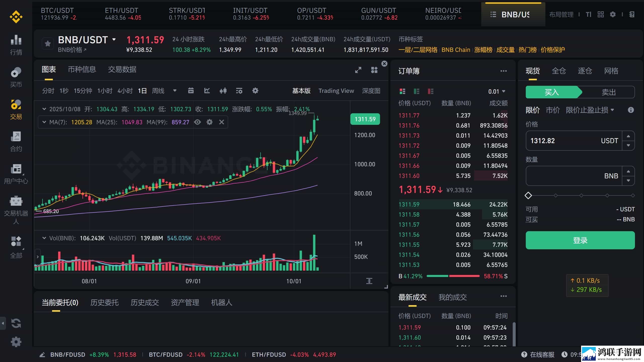Reset chart price scale icon
Screen dimensions: 644x362
[369, 281]
